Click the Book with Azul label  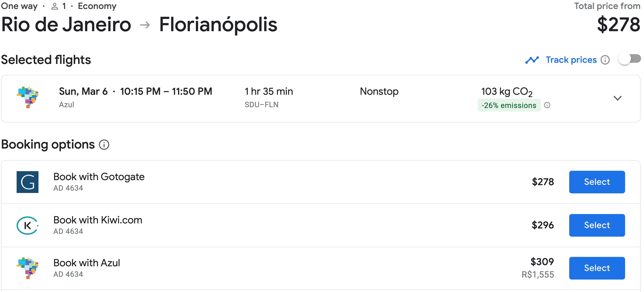pyautogui.click(x=87, y=263)
